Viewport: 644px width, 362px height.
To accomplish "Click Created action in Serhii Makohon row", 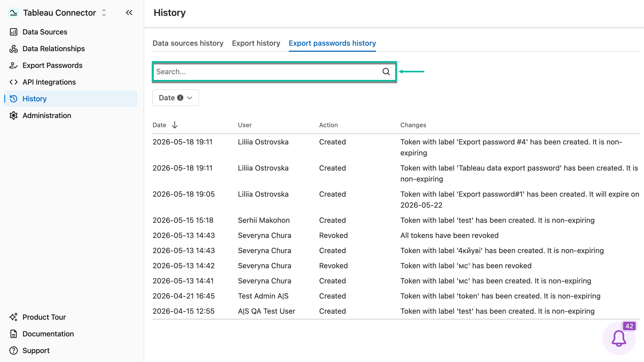I will (332, 220).
